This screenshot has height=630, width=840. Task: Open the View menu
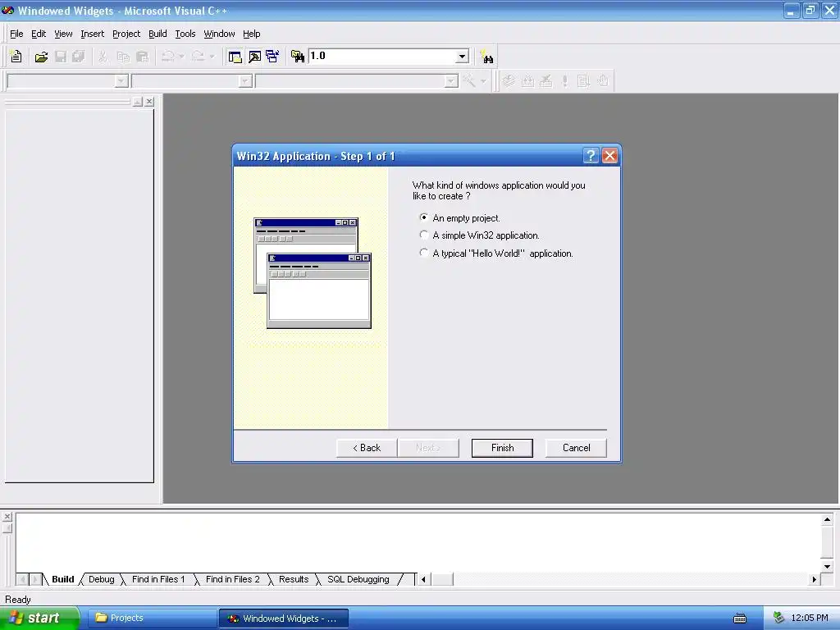click(x=63, y=34)
